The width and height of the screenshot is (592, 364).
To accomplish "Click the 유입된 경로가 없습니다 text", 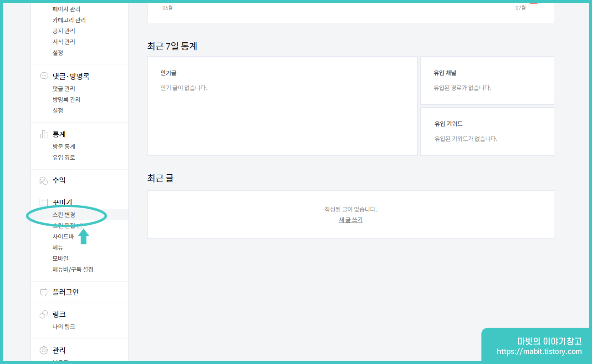I will [463, 88].
